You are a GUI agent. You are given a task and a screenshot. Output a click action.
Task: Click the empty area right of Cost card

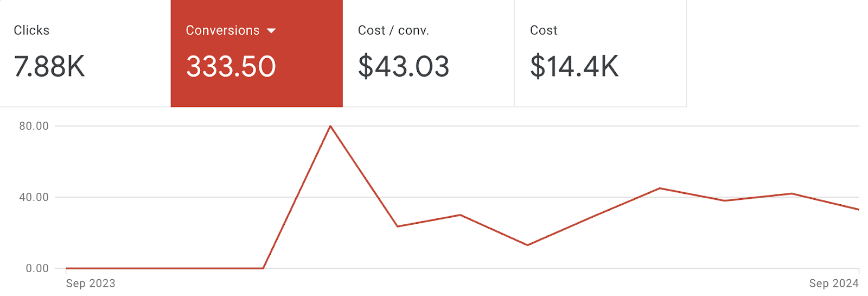pos(776,53)
